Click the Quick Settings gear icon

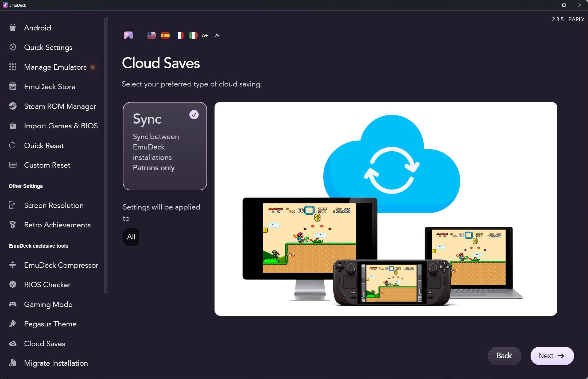(x=13, y=47)
